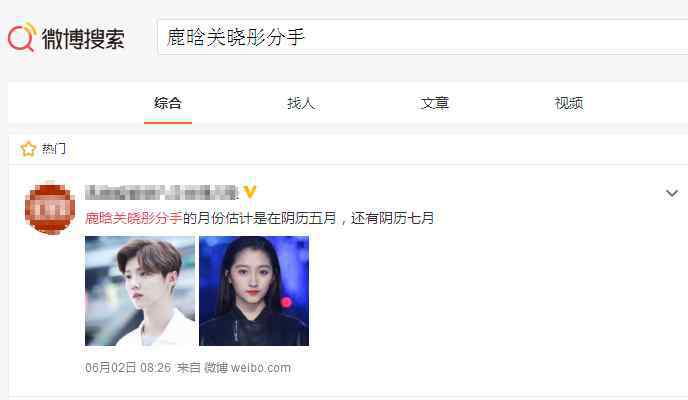Open the poster's round avatar
The height and width of the screenshot is (400, 688).
50,207
